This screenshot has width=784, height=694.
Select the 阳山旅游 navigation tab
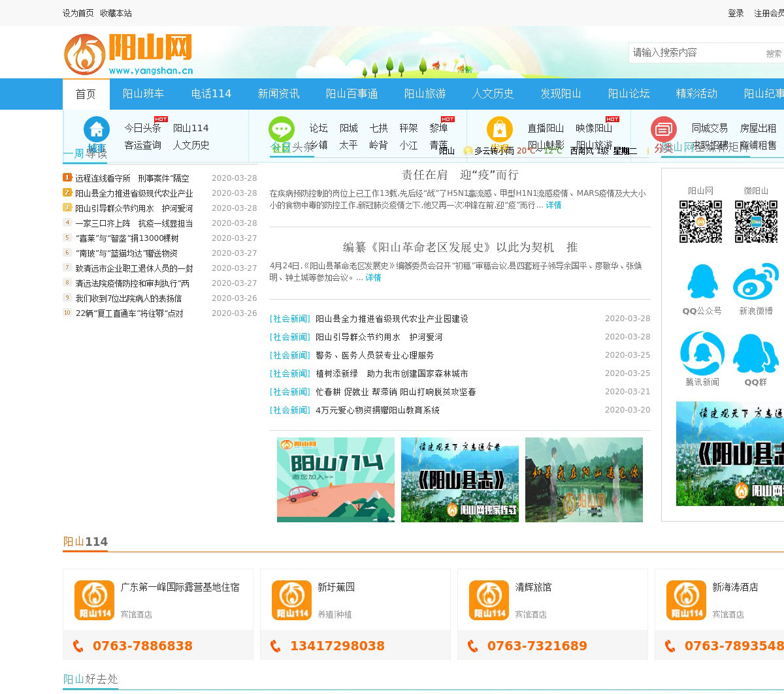425,94
